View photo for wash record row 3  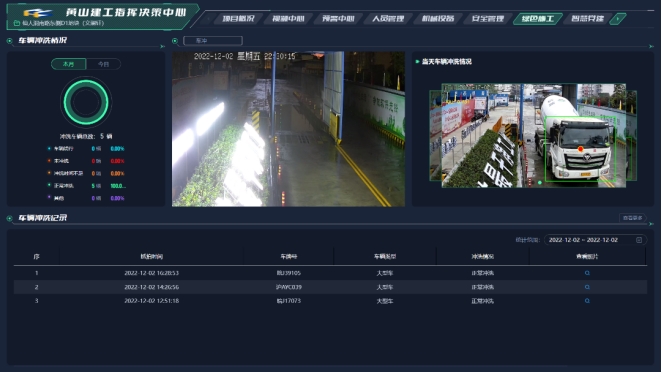(x=587, y=301)
